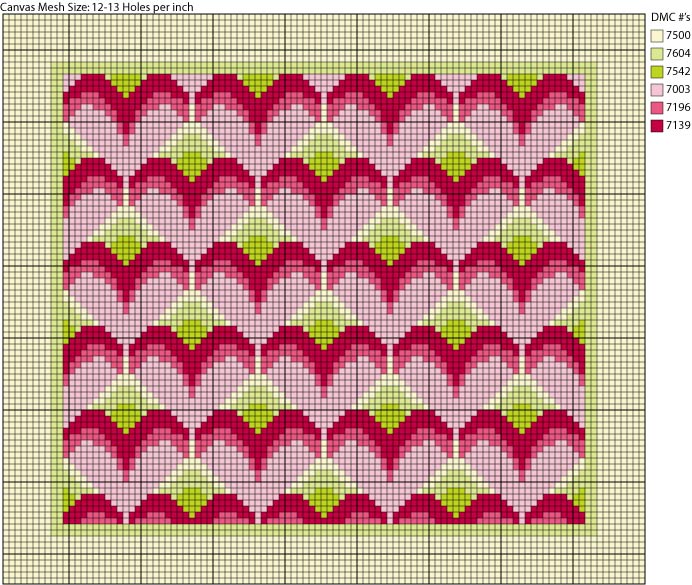The height and width of the screenshot is (585, 692).
Task: Click the 7139 legend number
Action: click(x=677, y=126)
